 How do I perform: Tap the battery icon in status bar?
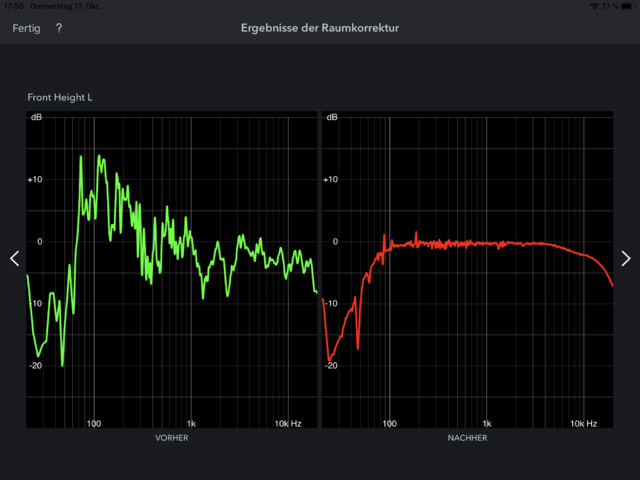click(627, 6)
